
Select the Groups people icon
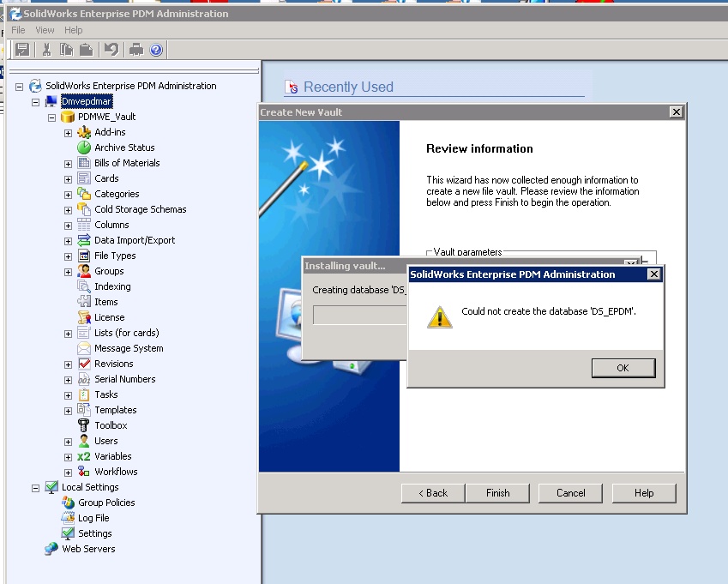[x=84, y=271]
